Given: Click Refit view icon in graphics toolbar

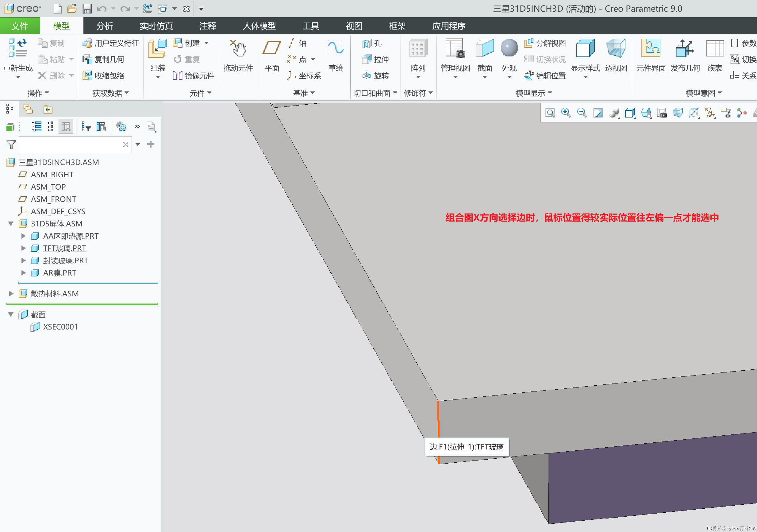Looking at the screenshot, I should (550, 113).
